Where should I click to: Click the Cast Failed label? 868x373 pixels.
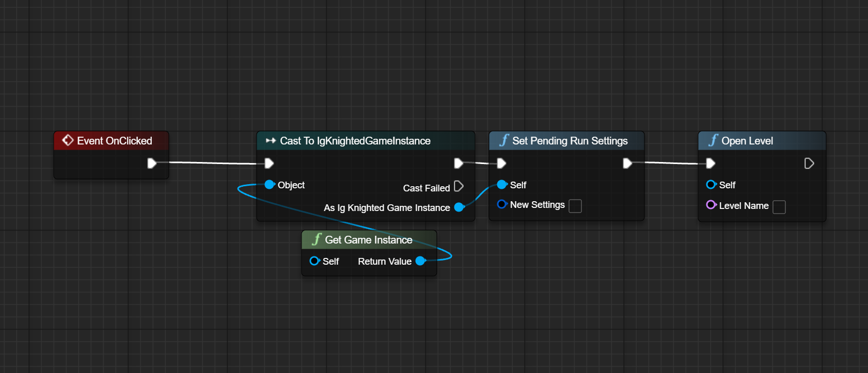click(x=427, y=188)
